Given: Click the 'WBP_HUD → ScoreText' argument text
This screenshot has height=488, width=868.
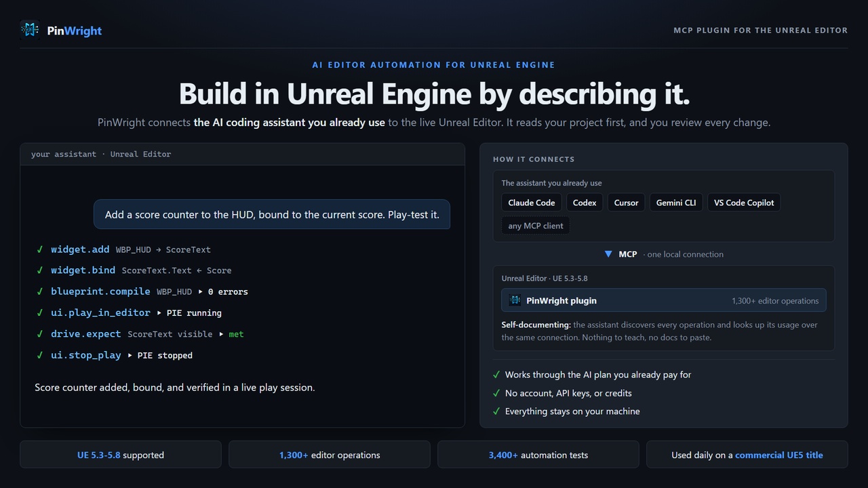Looking at the screenshot, I should (x=163, y=249).
